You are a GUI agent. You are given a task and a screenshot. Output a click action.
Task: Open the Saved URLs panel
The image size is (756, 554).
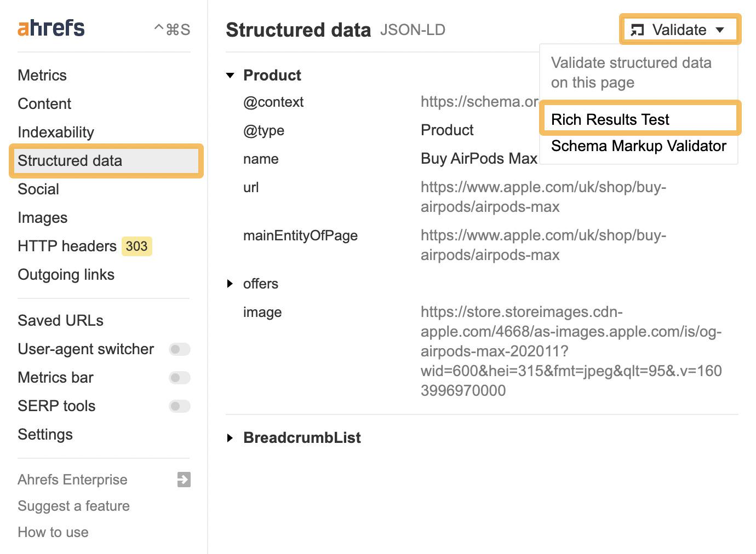pyautogui.click(x=60, y=320)
